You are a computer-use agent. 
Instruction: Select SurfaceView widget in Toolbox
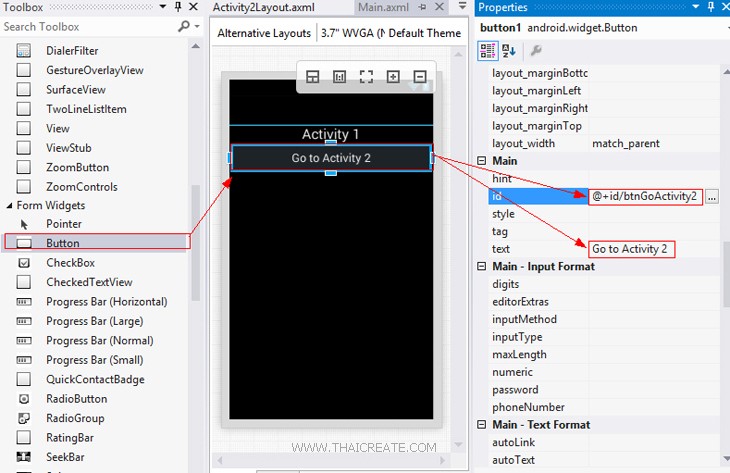pos(75,89)
